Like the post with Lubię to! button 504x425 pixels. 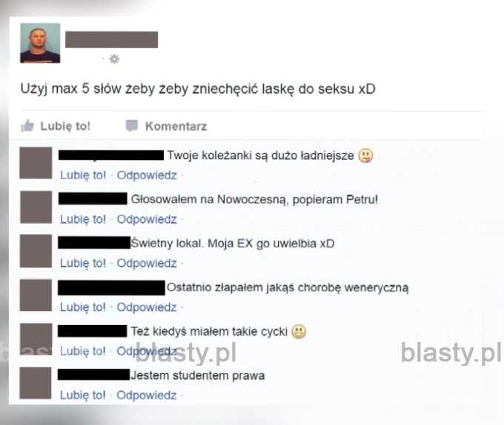[x=56, y=126]
